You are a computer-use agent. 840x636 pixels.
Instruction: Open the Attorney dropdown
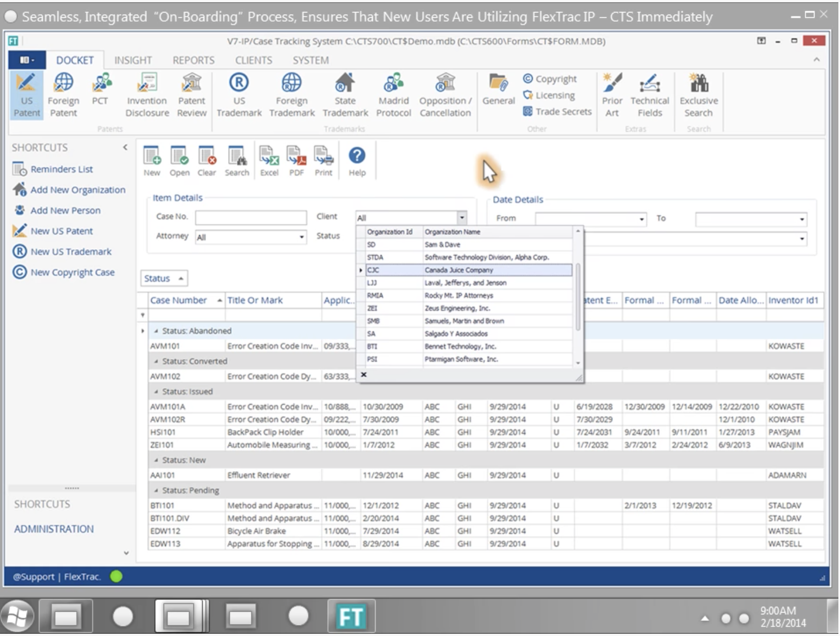click(x=301, y=237)
